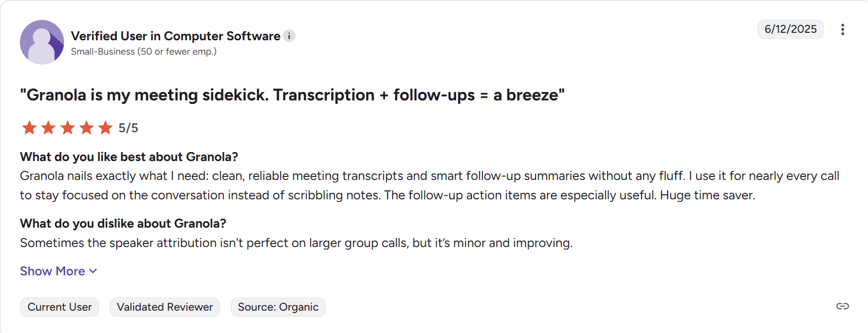The image size is (868, 333).
Task: Click the chevron next to Show More
Action: [93, 271]
